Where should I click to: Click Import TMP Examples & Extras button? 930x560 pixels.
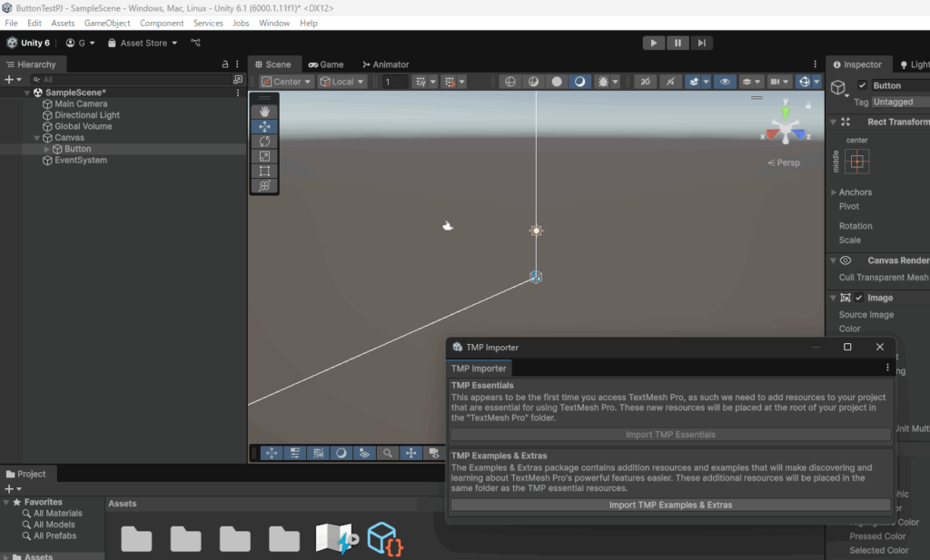(x=670, y=505)
